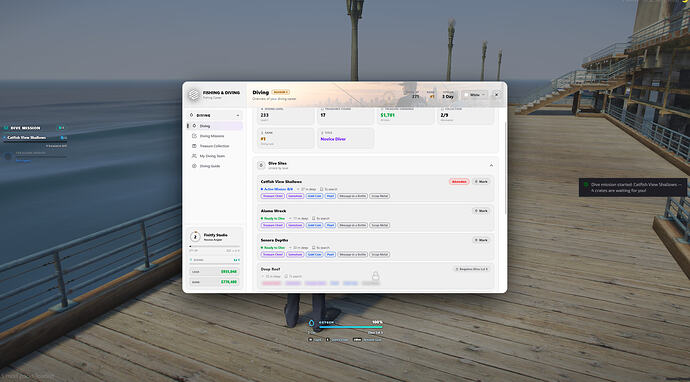The width and height of the screenshot is (690, 382).
Task: Click the Fishing & Diving logo icon
Action: pyautogui.click(x=194, y=95)
